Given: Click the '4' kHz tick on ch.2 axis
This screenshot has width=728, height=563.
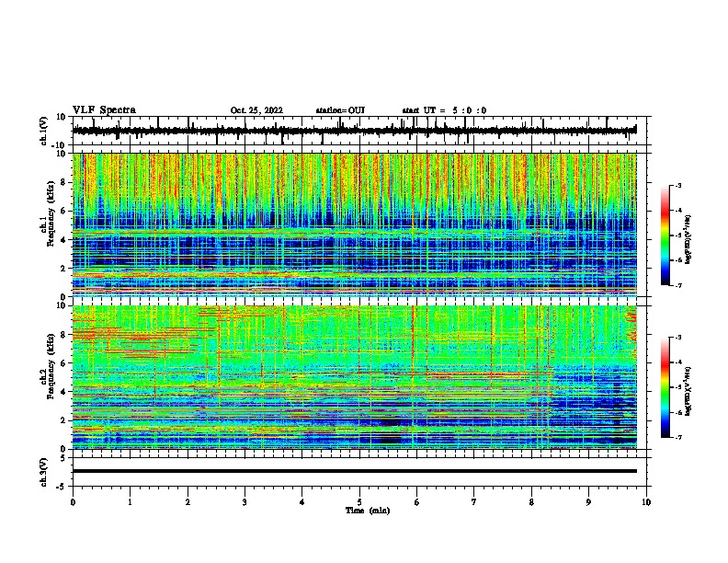Looking at the screenshot, I should coord(64,392).
